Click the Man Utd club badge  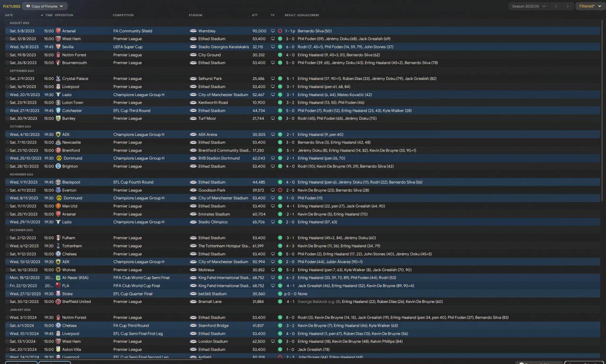[x=58, y=206]
